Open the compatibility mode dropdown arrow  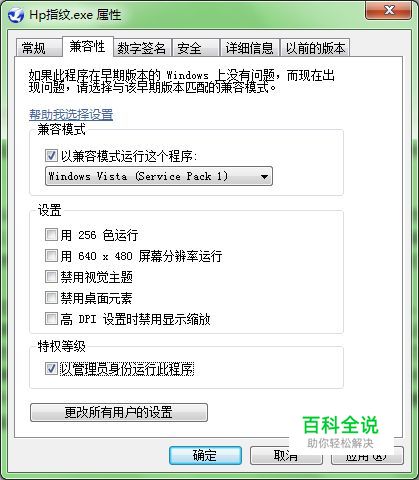[x=264, y=176]
